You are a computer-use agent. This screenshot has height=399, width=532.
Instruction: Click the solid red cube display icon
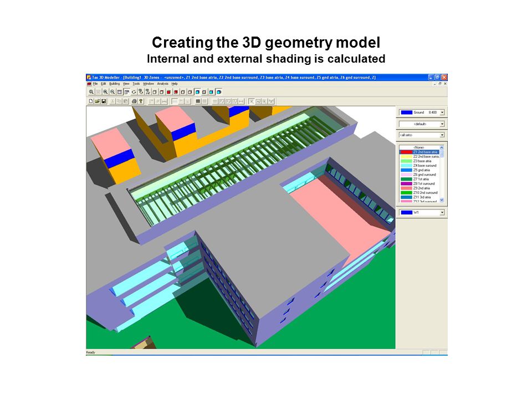(168, 92)
